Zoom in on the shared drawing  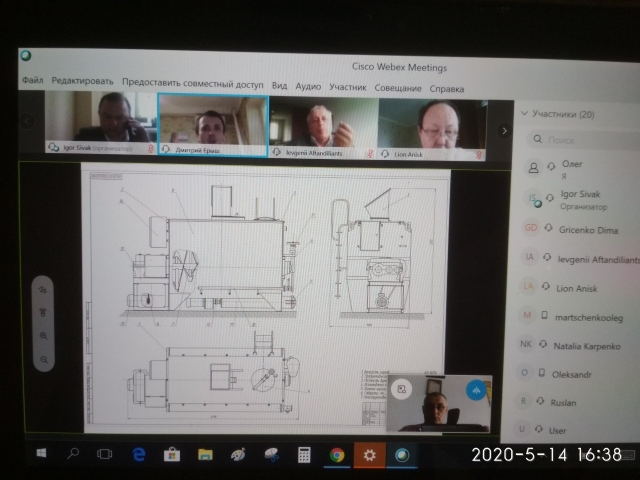pos(44,336)
